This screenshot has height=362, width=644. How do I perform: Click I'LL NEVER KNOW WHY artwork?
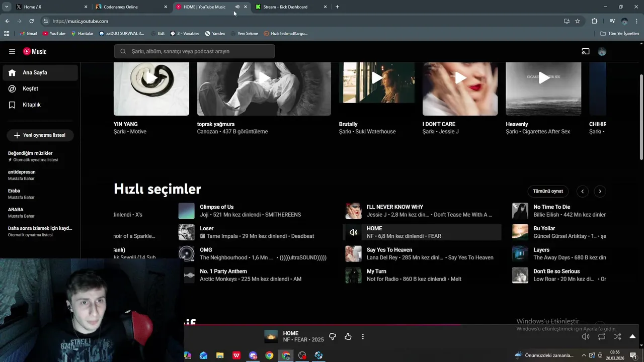(353, 211)
